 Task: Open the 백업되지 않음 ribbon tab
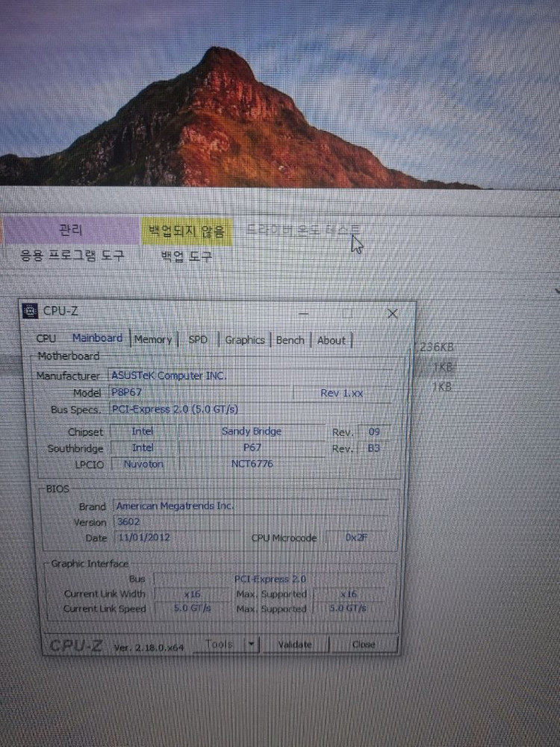point(187,232)
